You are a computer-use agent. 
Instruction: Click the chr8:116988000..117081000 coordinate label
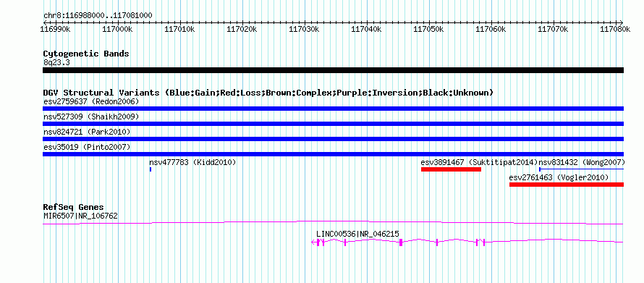point(98,16)
